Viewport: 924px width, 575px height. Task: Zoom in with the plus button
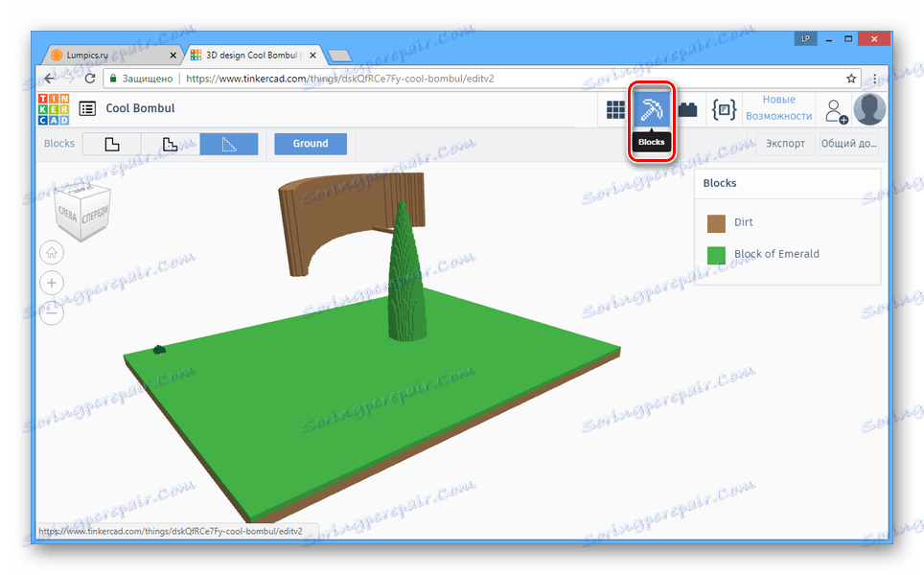(x=52, y=283)
